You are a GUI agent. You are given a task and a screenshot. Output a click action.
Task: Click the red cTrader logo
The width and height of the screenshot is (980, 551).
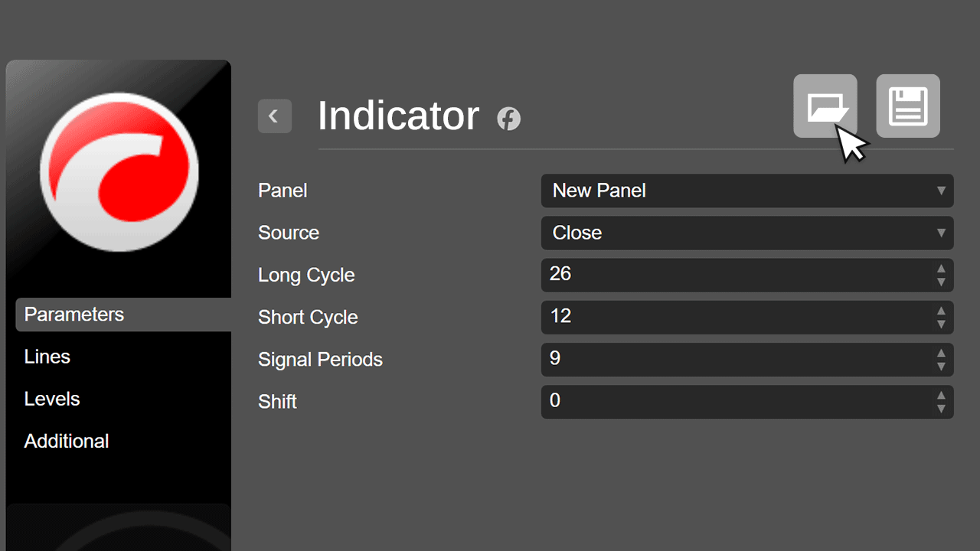pyautogui.click(x=119, y=172)
